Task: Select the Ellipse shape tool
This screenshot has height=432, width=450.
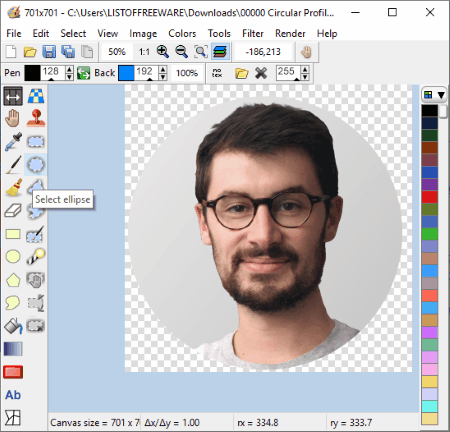Action: click(13, 257)
